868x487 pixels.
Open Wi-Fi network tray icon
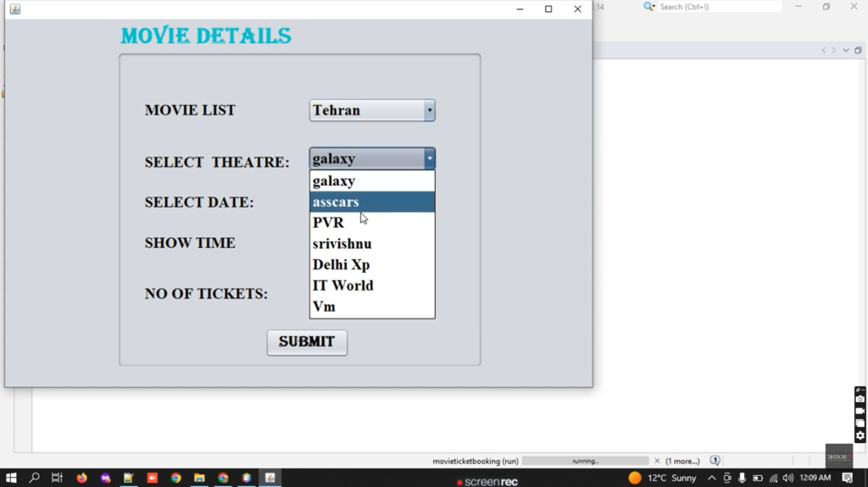773,478
